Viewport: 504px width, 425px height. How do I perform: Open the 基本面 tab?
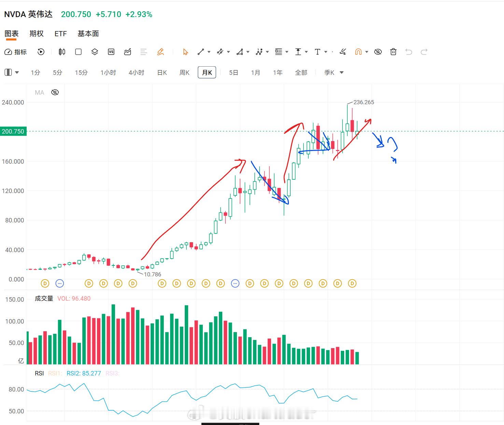[88, 33]
